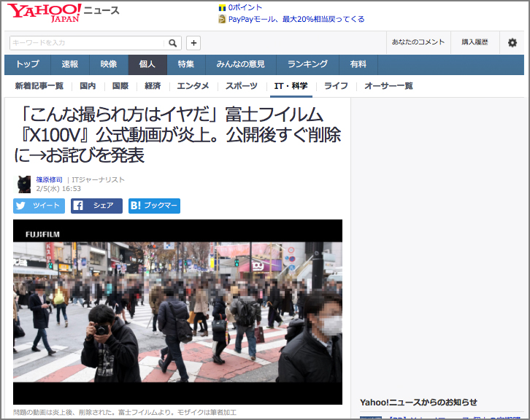Click the search magnifier icon
530x420 pixels.
pyautogui.click(x=172, y=43)
